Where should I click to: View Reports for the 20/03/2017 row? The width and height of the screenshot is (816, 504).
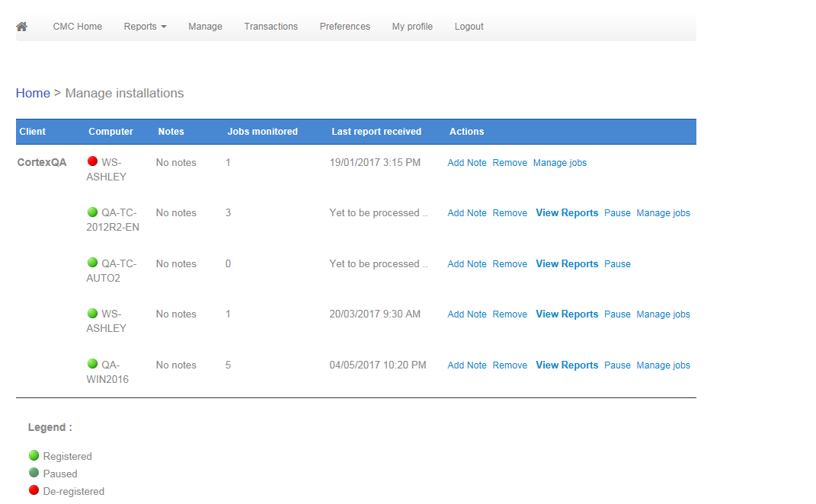pyautogui.click(x=568, y=314)
